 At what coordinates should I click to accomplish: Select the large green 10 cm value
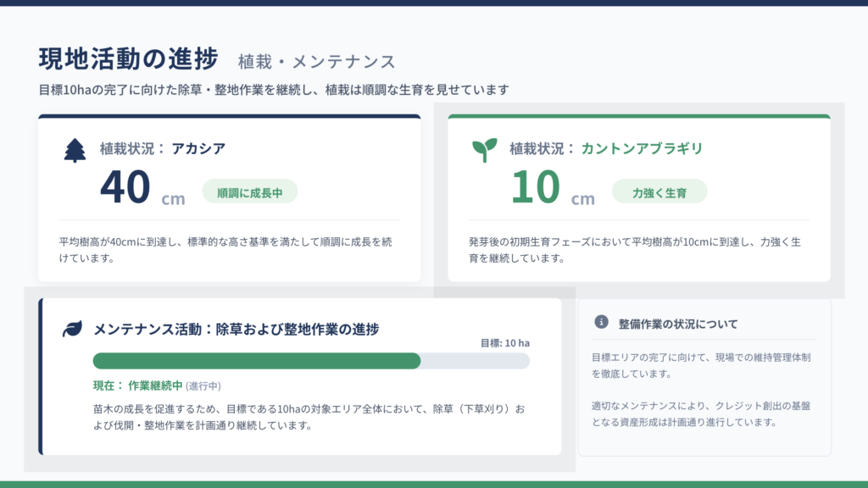point(553,187)
